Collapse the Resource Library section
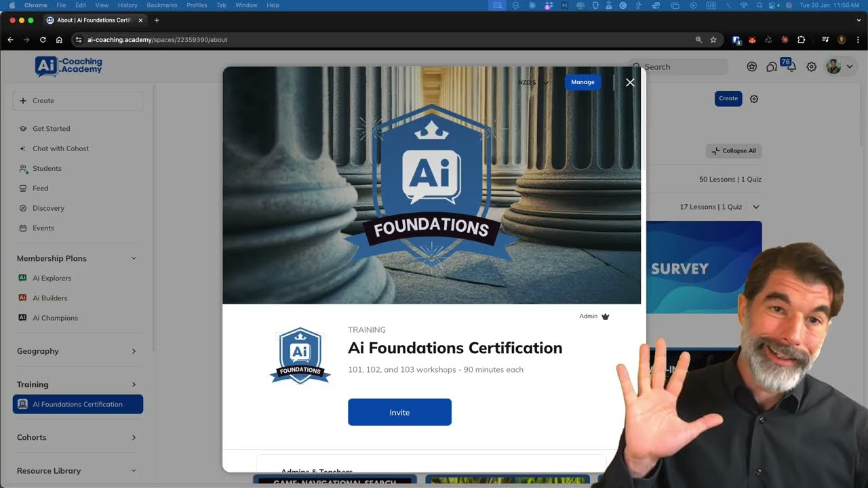The height and width of the screenshot is (488, 868). [x=133, y=470]
